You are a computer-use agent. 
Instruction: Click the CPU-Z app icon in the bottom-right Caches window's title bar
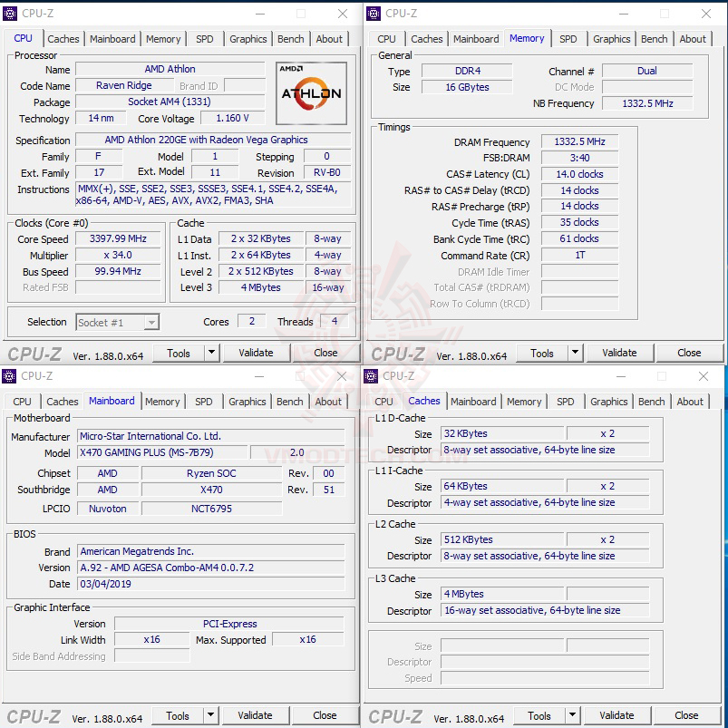[x=371, y=375]
